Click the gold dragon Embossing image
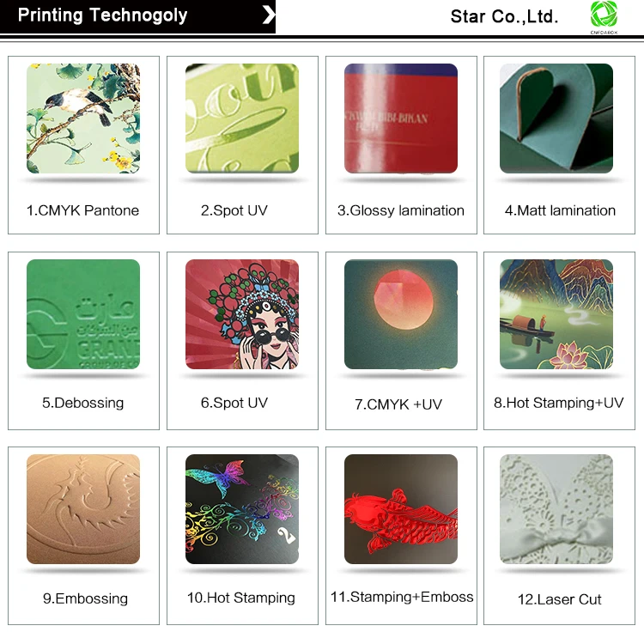This screenshot has height=644, width=644. 83,509
